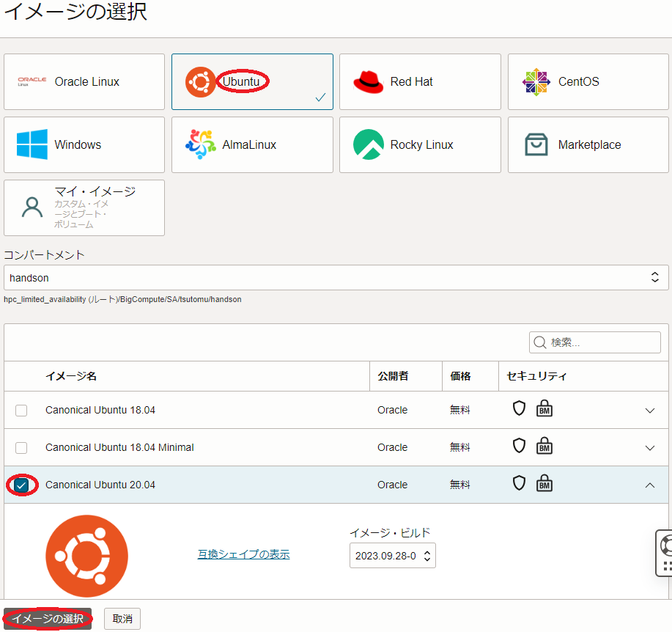This screenshot has height=632, width=672.
Task: Uncheck the Canonical Ubuntu 20.04 checkbox
Action: tap(21, 485)
